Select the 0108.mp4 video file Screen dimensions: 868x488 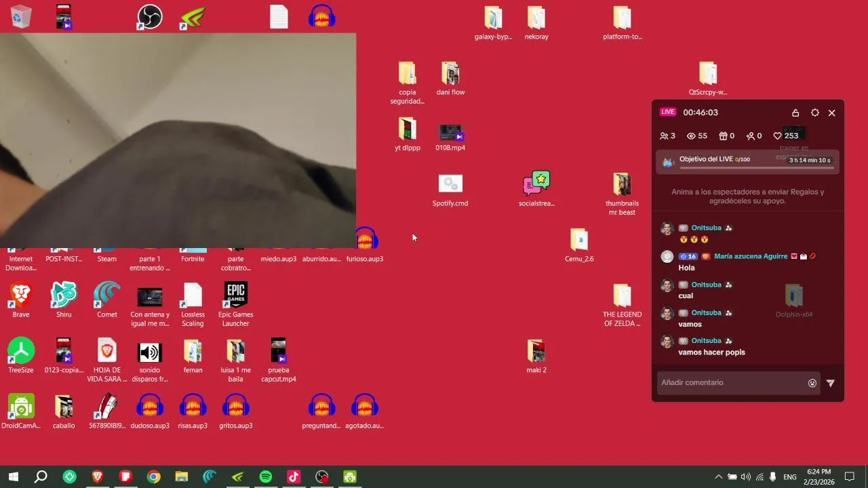coord(450,133)
